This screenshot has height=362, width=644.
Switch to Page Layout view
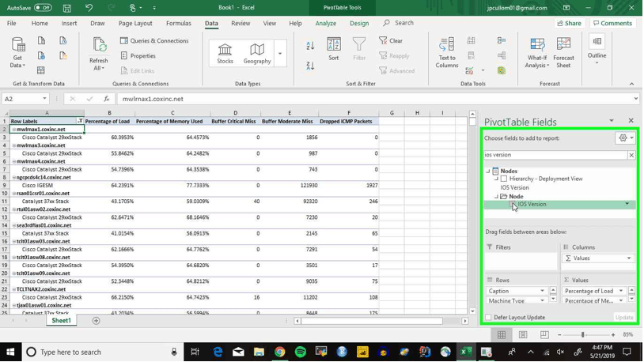click(x=523, y=335)
